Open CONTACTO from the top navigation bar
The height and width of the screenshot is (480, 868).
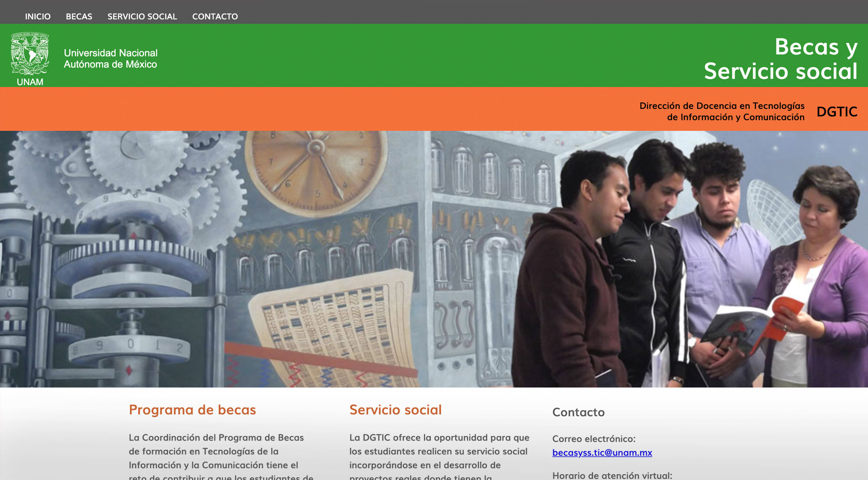pos(215,17)
